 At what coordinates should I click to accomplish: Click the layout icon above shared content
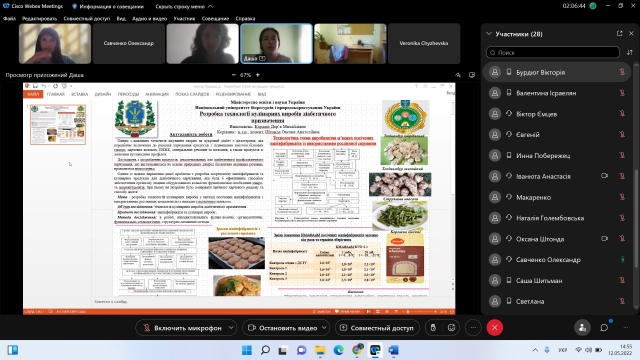coord(472,75)
